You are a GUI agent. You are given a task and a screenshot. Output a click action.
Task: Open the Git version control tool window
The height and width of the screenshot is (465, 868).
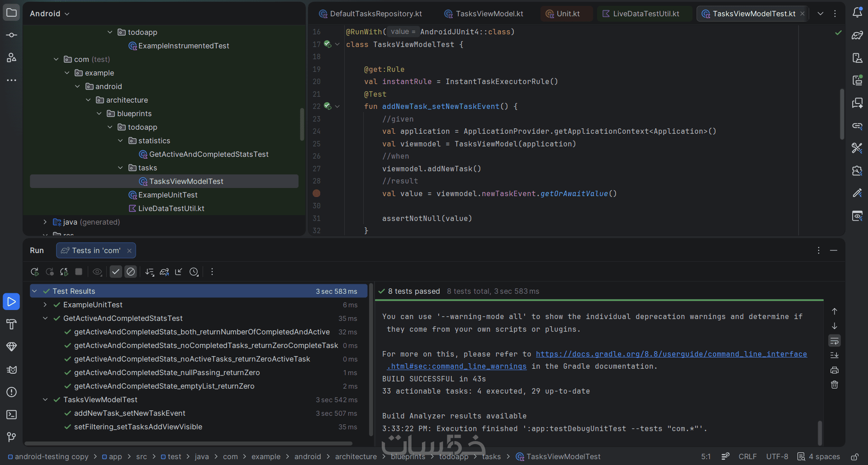(x=12, y=437)
